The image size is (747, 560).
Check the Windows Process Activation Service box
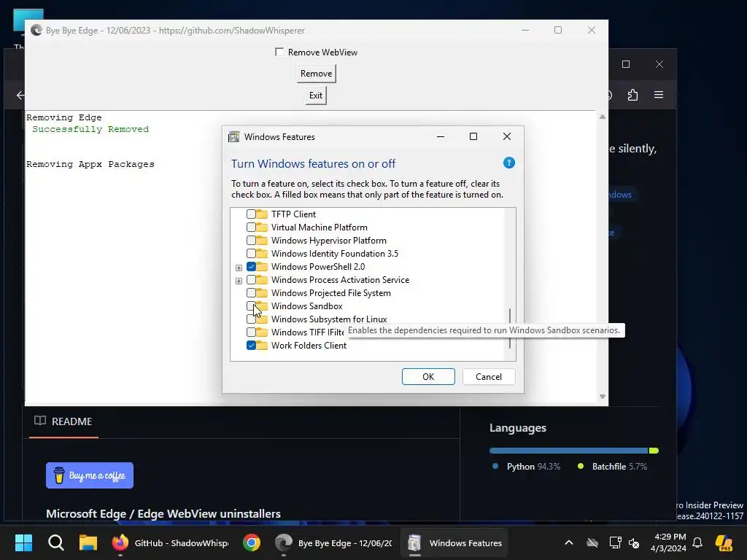[x=251, y=280]
